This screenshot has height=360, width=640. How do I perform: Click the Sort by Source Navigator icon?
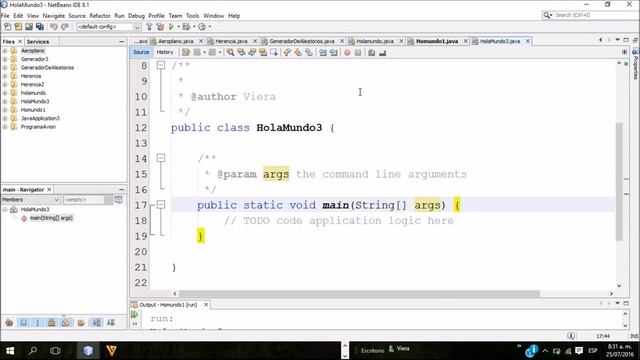click(x=111, y=322)
